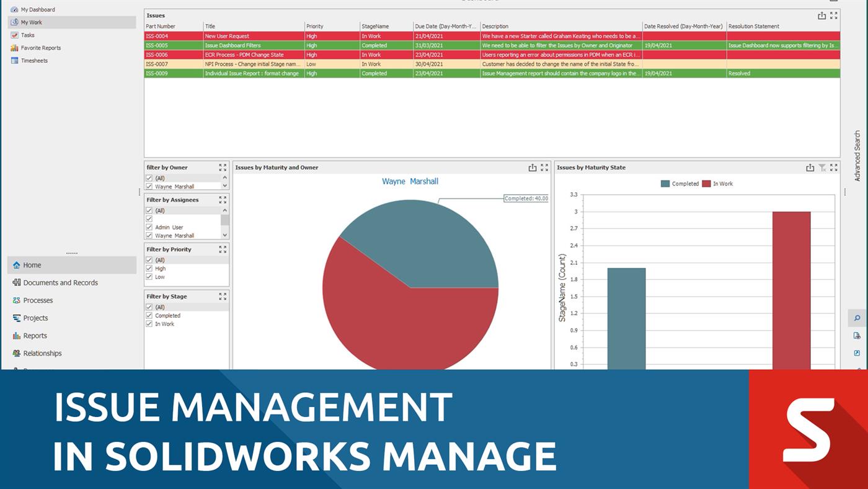Toggle Completed stage filter checkbox
Screen dimensions: 868x489
(149, 315)
